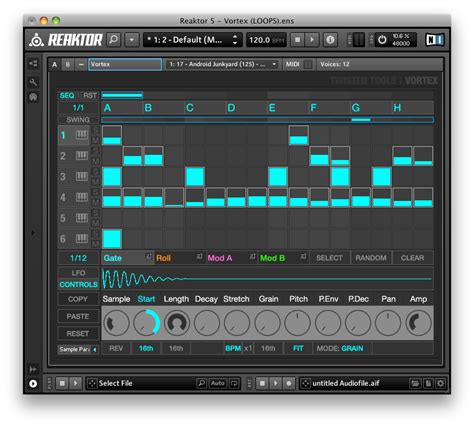Stop the main transport in top toolbar
474x426 pixels.
point(297,40)
